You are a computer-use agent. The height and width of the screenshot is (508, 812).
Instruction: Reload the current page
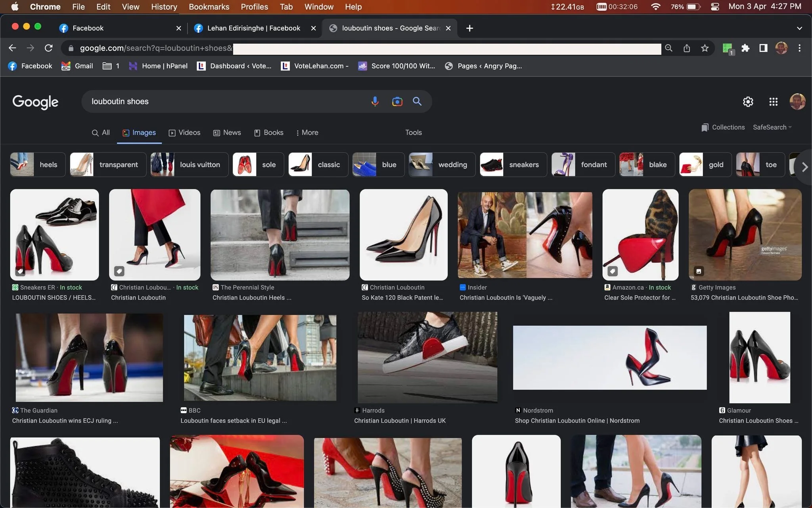(x=48, y=48)
